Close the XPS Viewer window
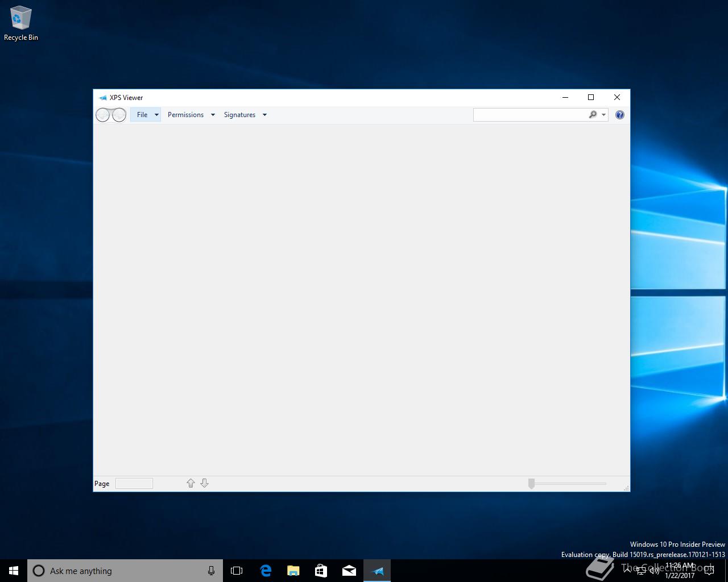This screenshot has width=728, height=582. (x=617, y=97)
